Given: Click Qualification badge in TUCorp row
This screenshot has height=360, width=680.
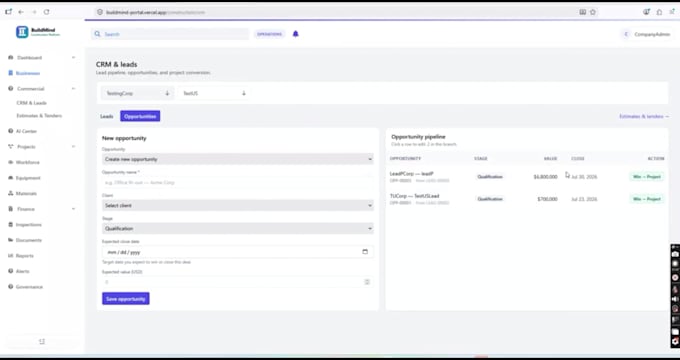Looking at the screenshot, I should tap(490, 199).
